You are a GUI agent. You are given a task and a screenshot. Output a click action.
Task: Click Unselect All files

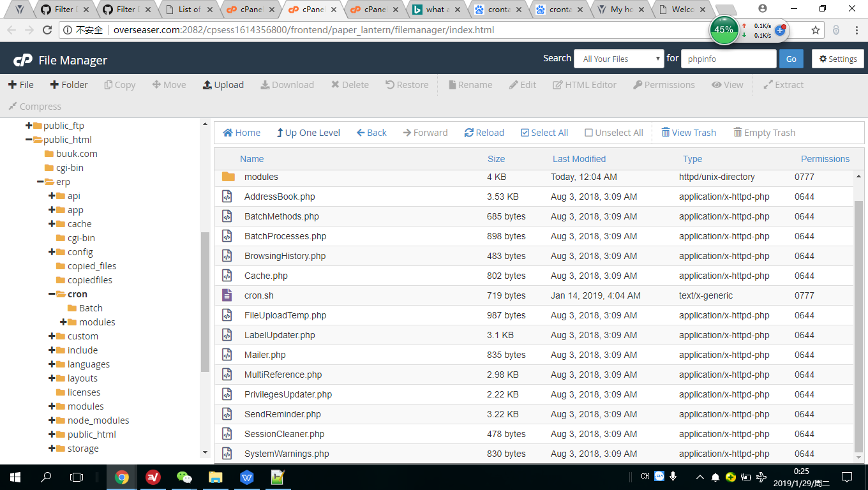pos(614,133)
